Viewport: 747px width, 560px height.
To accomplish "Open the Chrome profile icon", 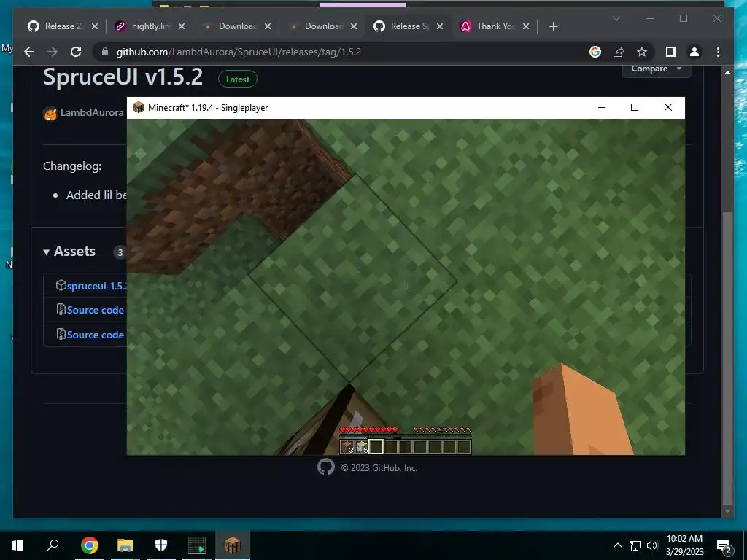I will click(x=694, y=52).
